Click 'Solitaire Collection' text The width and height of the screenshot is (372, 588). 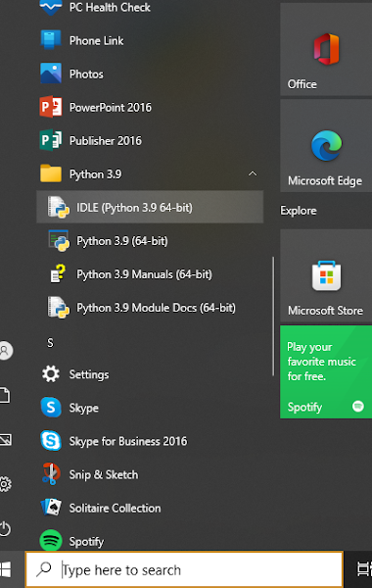click(x=115, y=508)
